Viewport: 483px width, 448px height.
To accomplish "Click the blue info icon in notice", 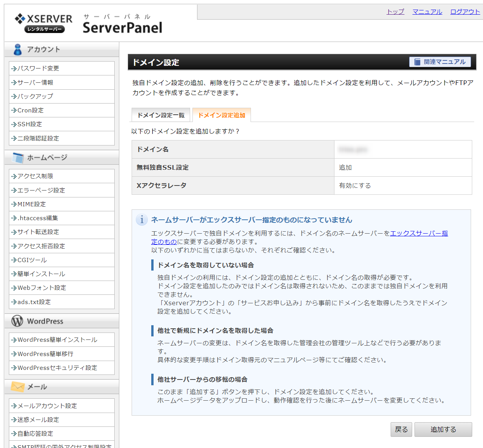I will [142, 219].
